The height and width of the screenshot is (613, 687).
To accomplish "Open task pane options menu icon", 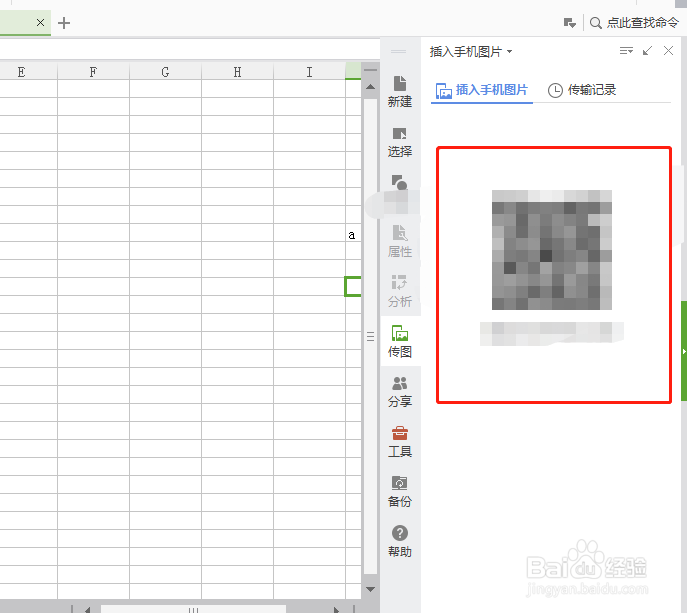I will point(626,51).
